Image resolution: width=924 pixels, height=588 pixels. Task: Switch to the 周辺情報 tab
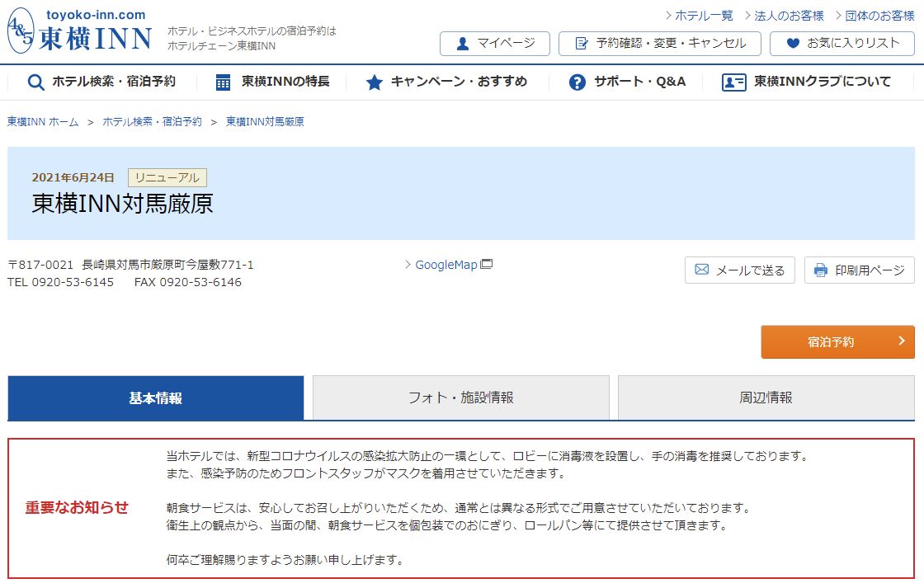tap(766, 397)
